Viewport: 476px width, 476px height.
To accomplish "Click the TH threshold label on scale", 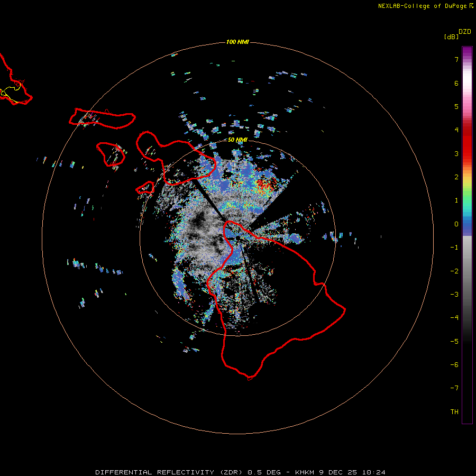I will pos(454,412).
